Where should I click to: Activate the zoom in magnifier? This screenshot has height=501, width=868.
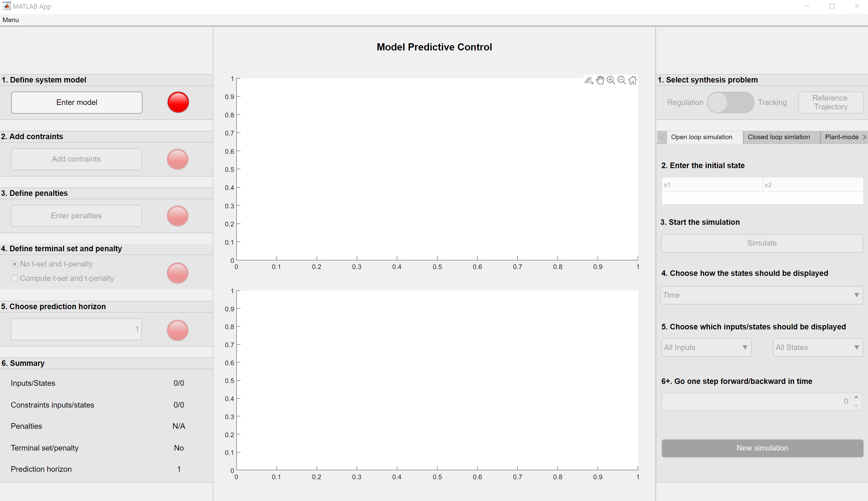pyautogui.click(x=610, y=80)
